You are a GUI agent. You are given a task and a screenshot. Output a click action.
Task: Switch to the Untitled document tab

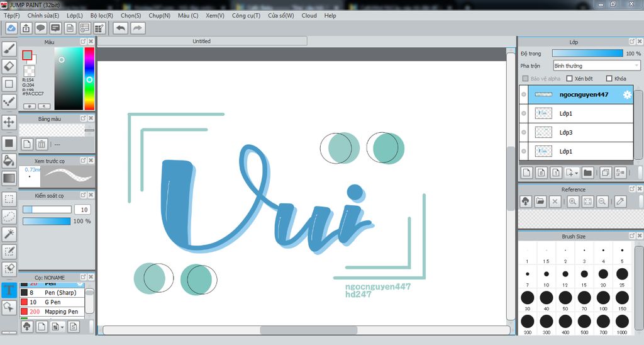(x=202, y=41)
